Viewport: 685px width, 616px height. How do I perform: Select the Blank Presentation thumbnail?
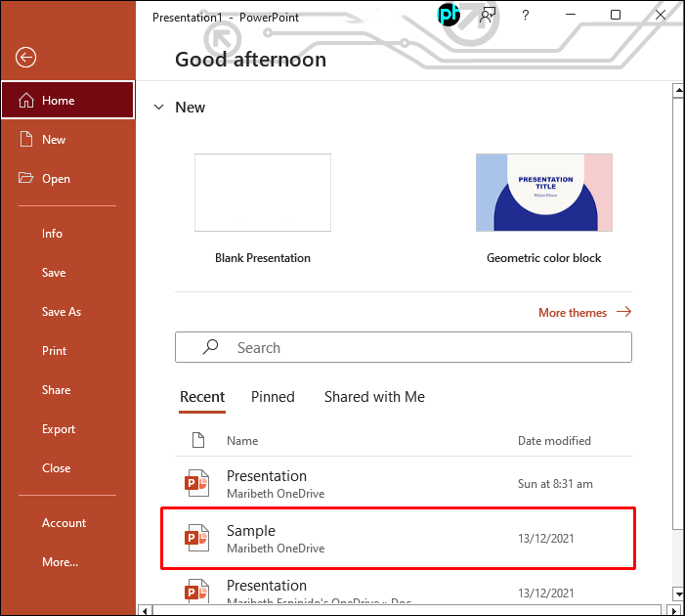263,193
